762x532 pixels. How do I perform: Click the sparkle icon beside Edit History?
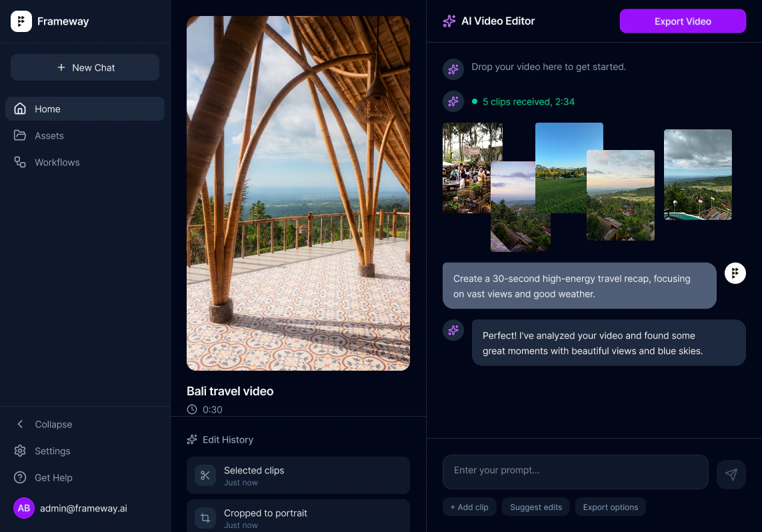point(192,440)
